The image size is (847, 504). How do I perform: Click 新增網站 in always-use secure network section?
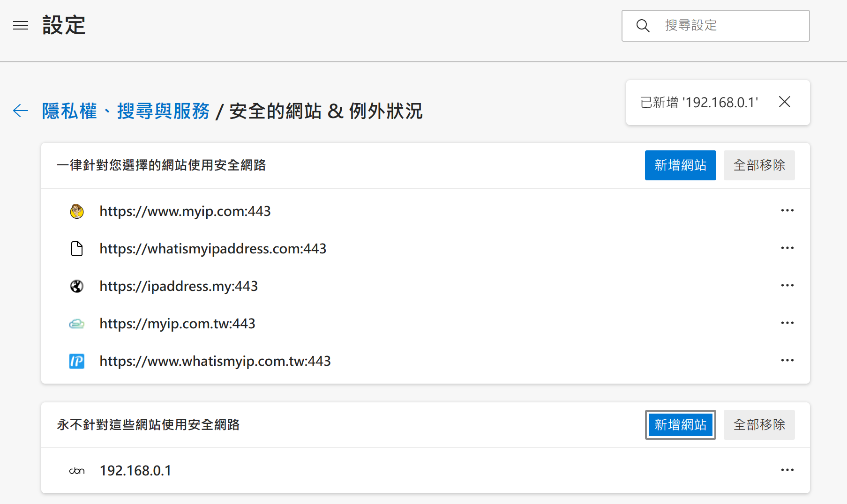pos(680,165)
